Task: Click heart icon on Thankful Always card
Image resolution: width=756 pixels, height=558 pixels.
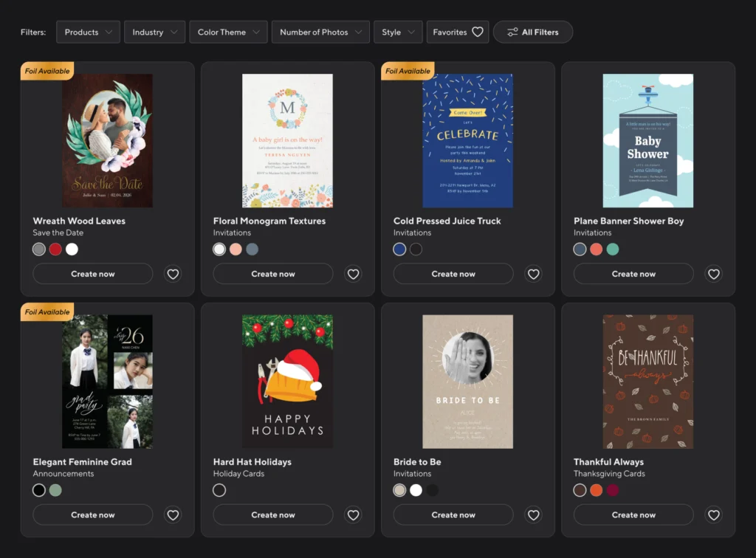Action: (713, 514)
